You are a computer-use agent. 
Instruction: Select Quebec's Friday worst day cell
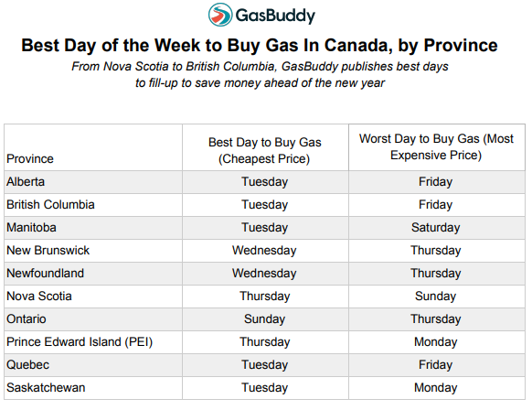click(437, 365)
